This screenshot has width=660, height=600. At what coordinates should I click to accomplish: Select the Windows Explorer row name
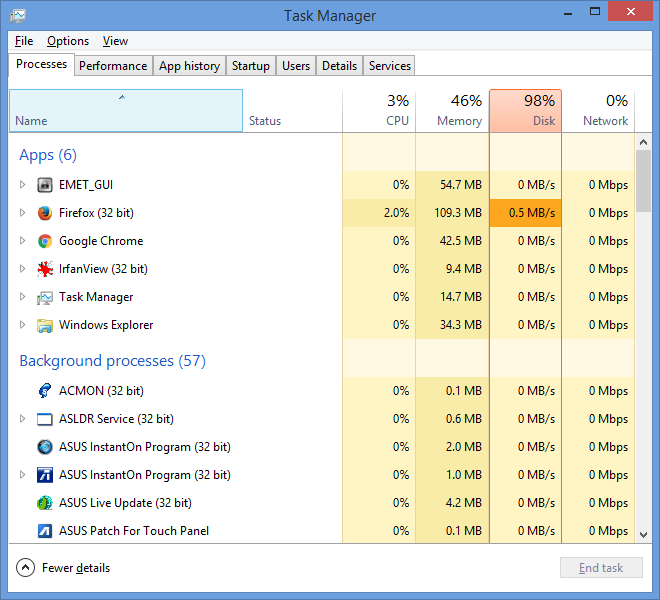pyautogui.click(x=106, y=325)
